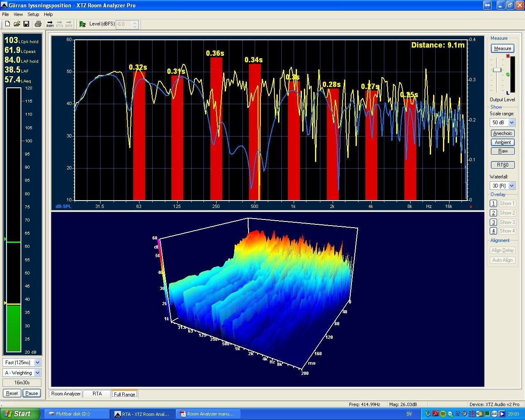Viewport: 525px width, 420px height.
Task: Click the green SPL level meter
Action: [x=14, y=220]
